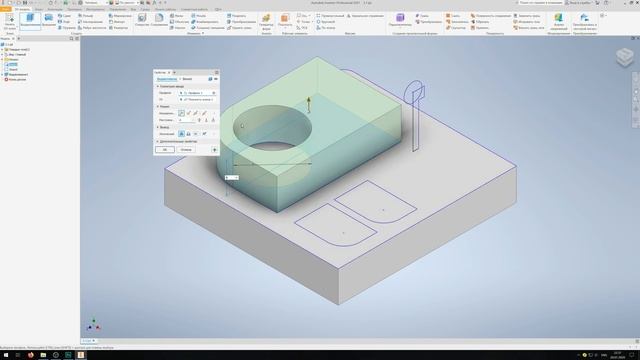640x360 pixels.
Task: Switch to the Вид (View) ribbon tab
Action: point(133,9)
